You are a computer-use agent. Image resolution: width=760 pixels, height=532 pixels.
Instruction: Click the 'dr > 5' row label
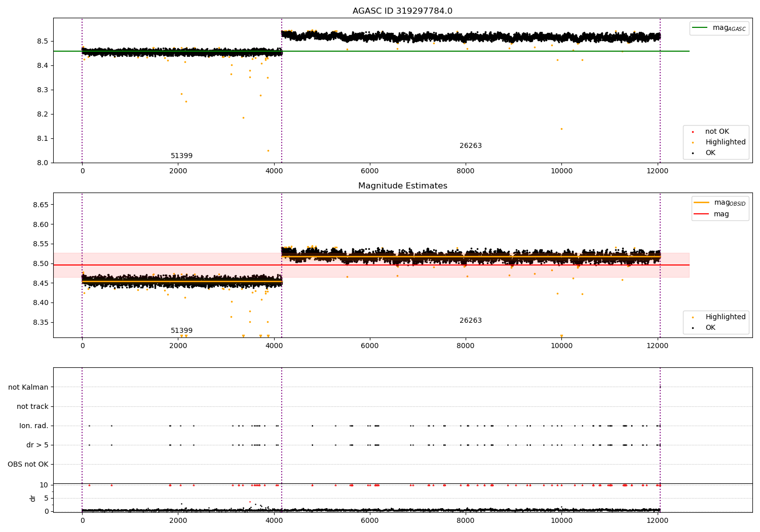click(x=37, y=445)
